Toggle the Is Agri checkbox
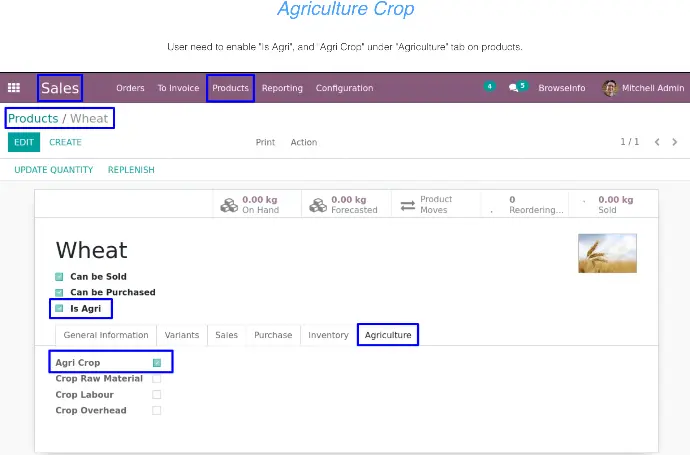The width and height of the screenshot is (690, 455). [59, 308]
